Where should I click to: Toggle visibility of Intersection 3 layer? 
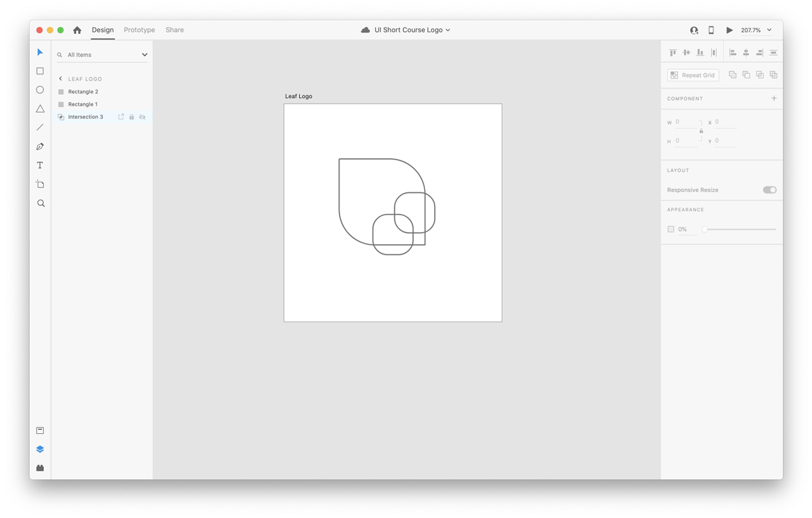click(142, 117)
